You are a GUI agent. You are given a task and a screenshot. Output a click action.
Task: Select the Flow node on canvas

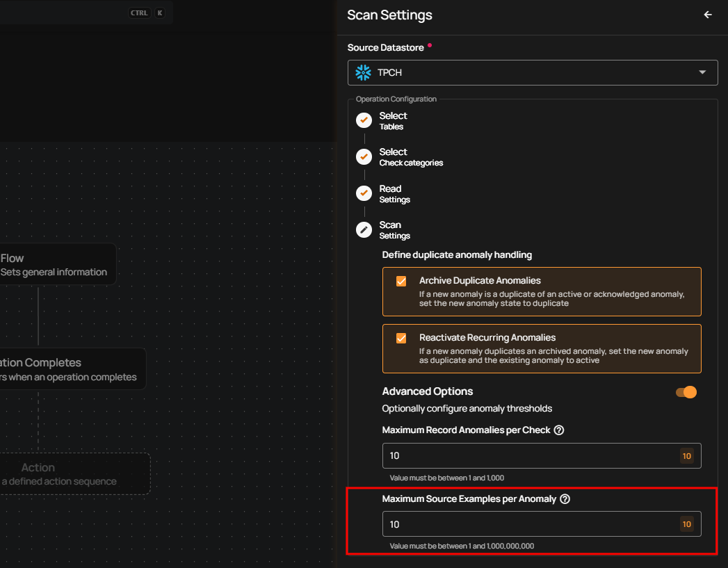pyautogui.click(x=56, y=264)
